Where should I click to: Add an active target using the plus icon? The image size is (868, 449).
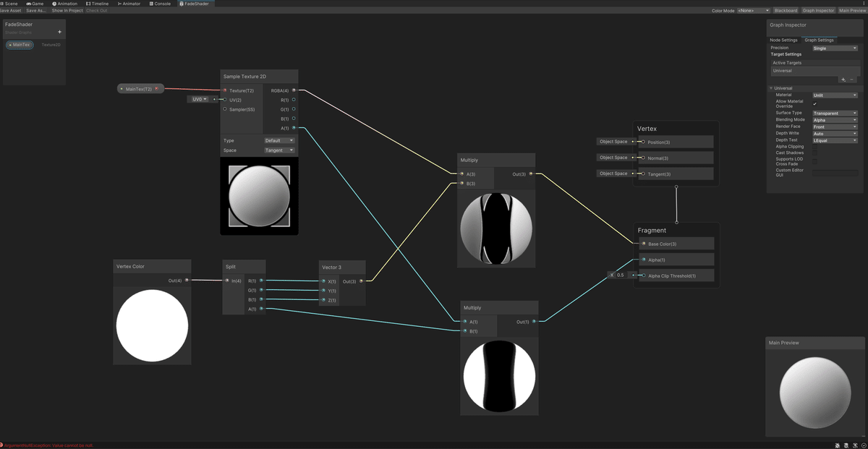coord(842,80)
